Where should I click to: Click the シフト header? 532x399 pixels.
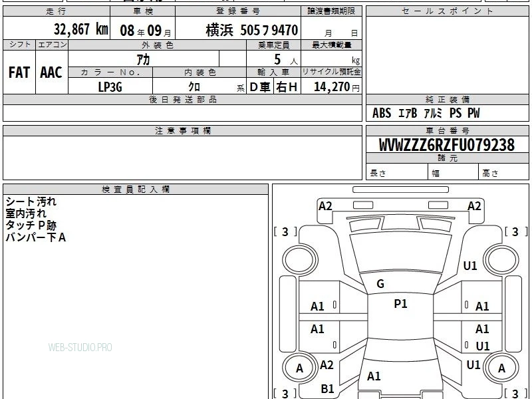tap(19, 45)
